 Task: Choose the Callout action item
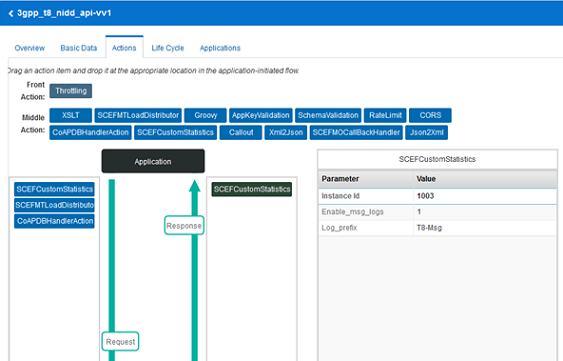point(241,133)
